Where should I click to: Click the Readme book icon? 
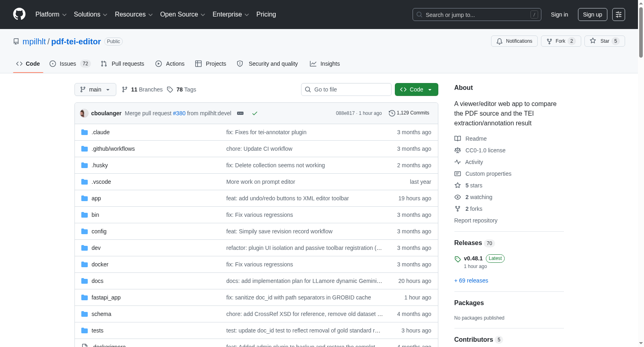tap(458, 139)
